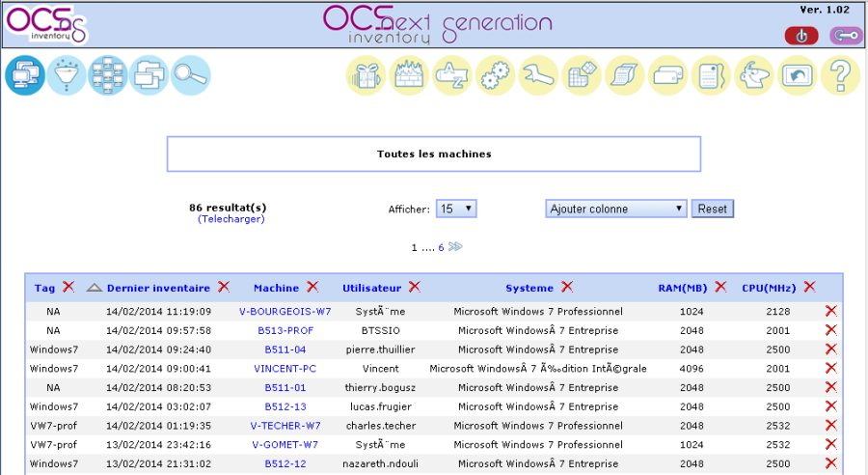Open the grid blocks administrative data icon
The width and height of the screenshot is (868, 475).
coord(582,75)
